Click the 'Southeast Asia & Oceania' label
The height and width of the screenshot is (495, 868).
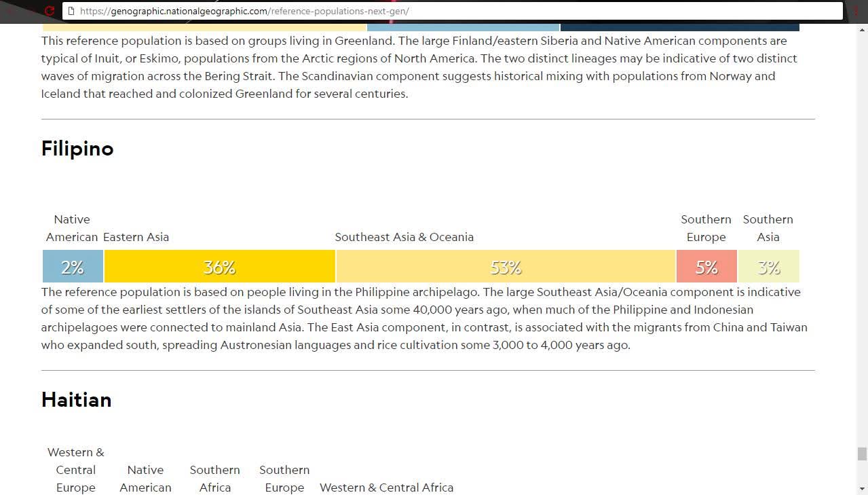click(x=404, y=237)
